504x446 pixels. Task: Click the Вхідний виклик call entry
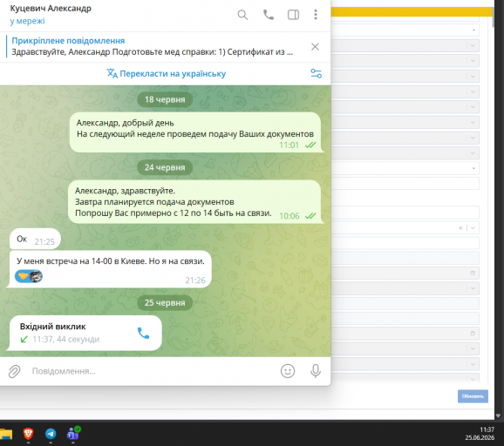point(85,333)
